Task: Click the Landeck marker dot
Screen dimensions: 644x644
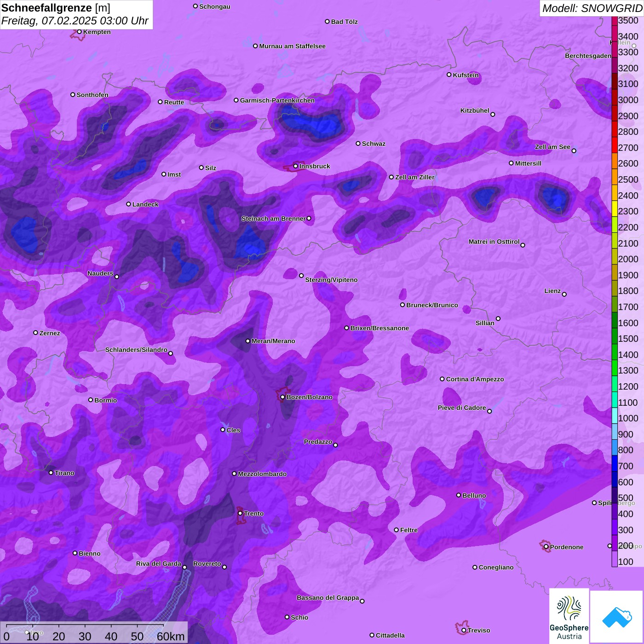Action: coord(129,204)
